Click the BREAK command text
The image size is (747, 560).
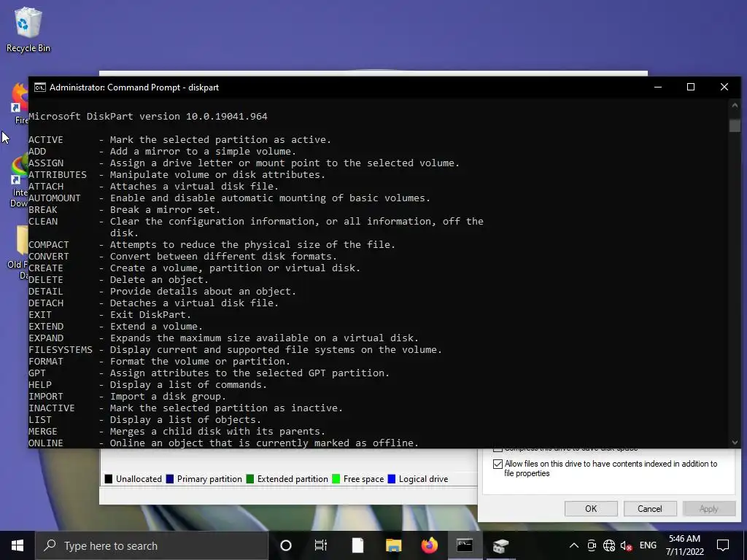tap(43, 209)
